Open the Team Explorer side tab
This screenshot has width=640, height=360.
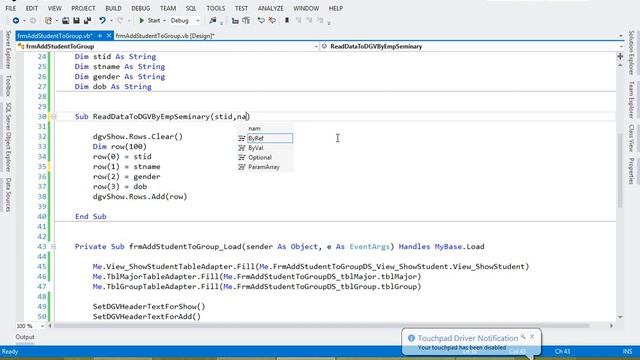click(x=631, y=100)
